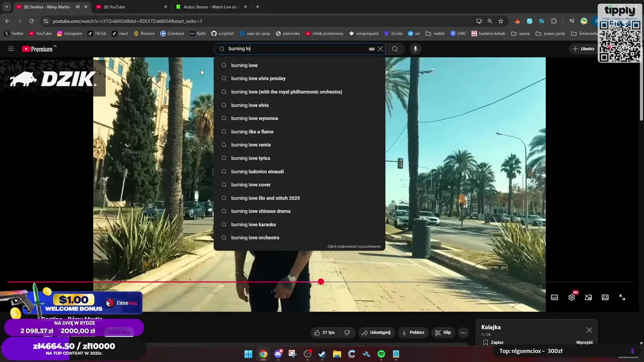The height and width of the screenshot is (362, 644).
Task: Switch to the (6) YouTube tab
Action: [x=131, y=7]
